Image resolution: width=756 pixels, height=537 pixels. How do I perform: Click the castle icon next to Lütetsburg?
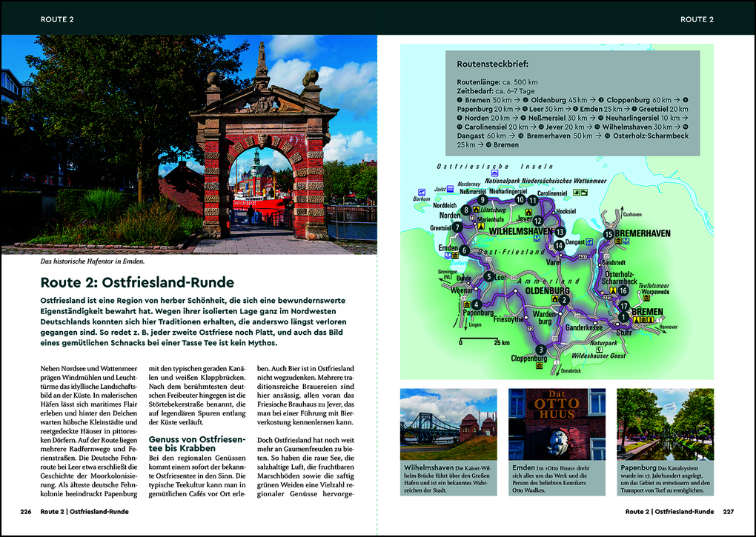point(477,210)
